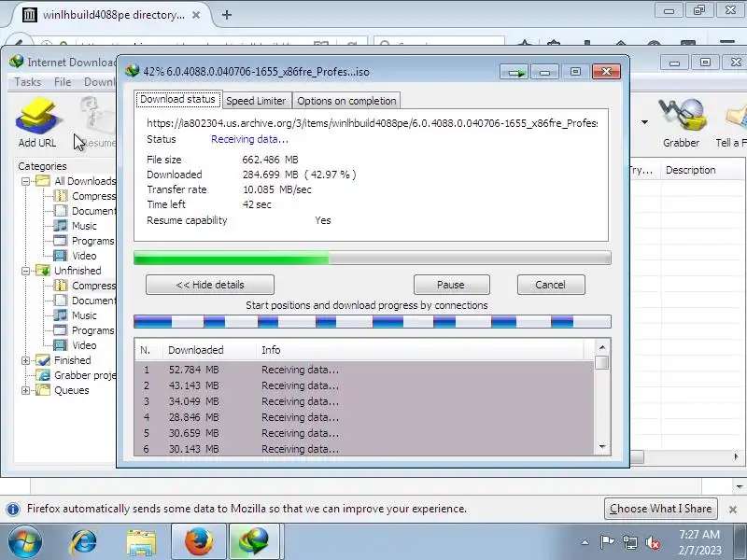Click the Tell a Friend toolbar icon
The height and width of the screenshot is (560, 747).
point(732,122)
